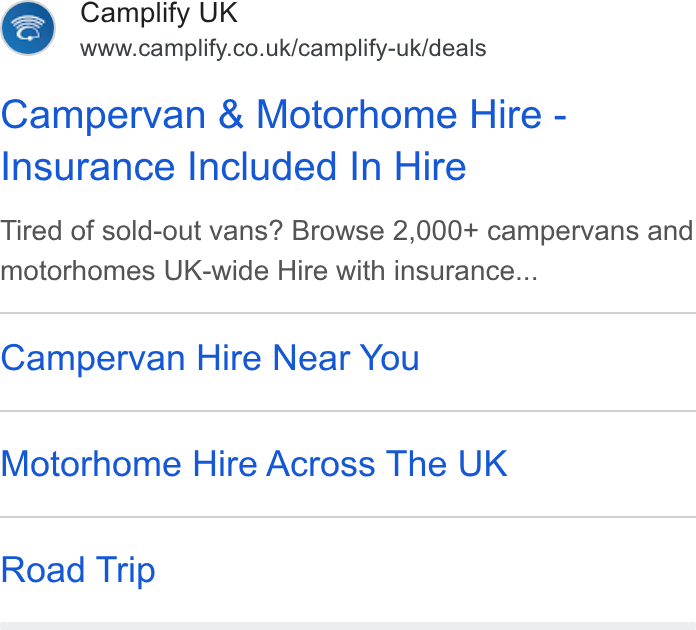Click the Insurance Included In Hire headline line
The height and width of the screenshot is (630, 696).
pyautogui.click(x=233, y=166)
